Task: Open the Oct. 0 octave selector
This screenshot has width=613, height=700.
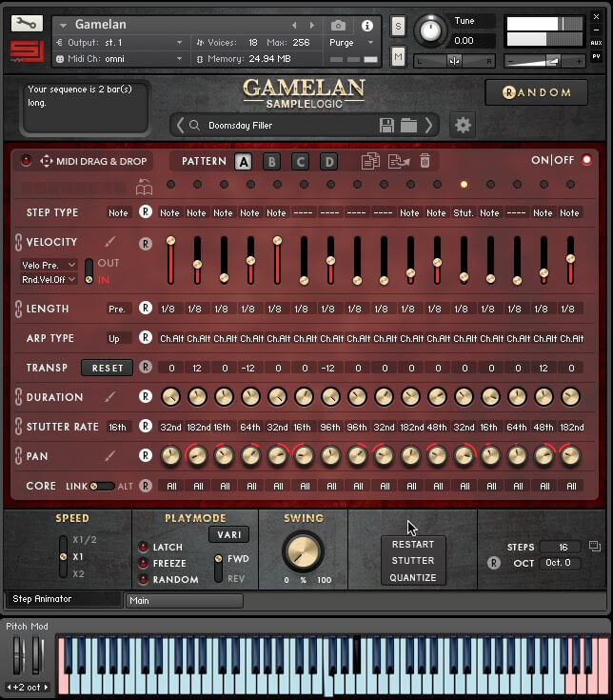Action: pyautogui.click(x=561, y=563)
